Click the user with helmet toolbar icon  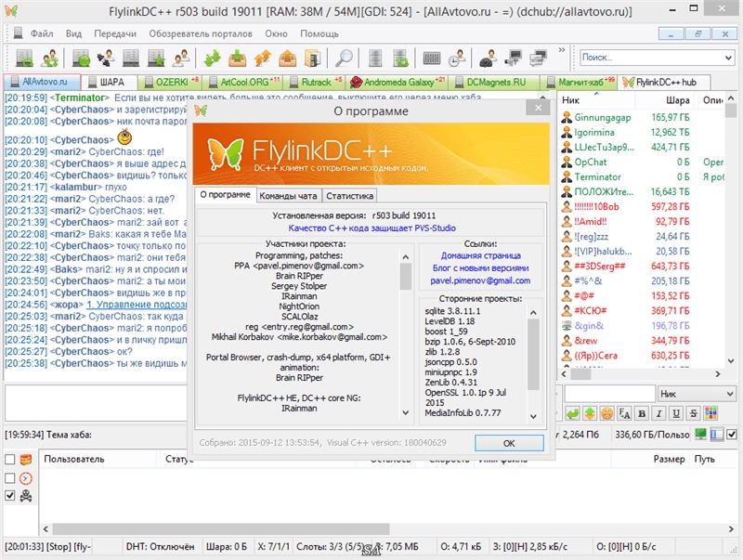click(489, 59)
